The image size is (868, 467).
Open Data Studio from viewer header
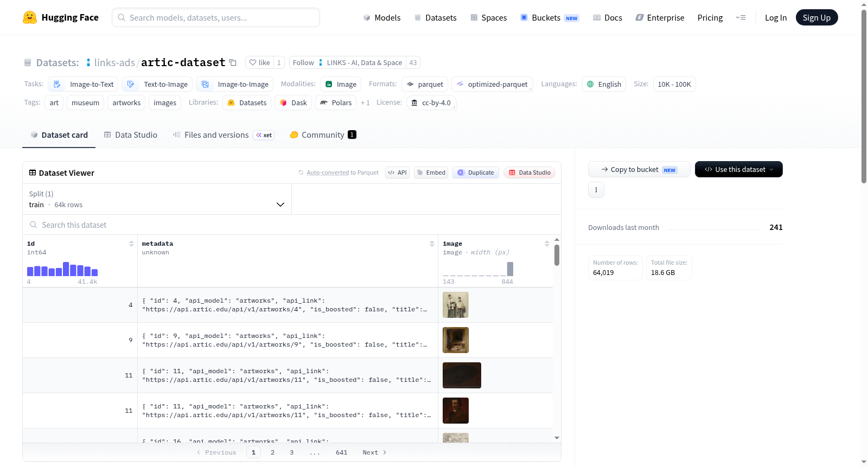coord(529,172)
